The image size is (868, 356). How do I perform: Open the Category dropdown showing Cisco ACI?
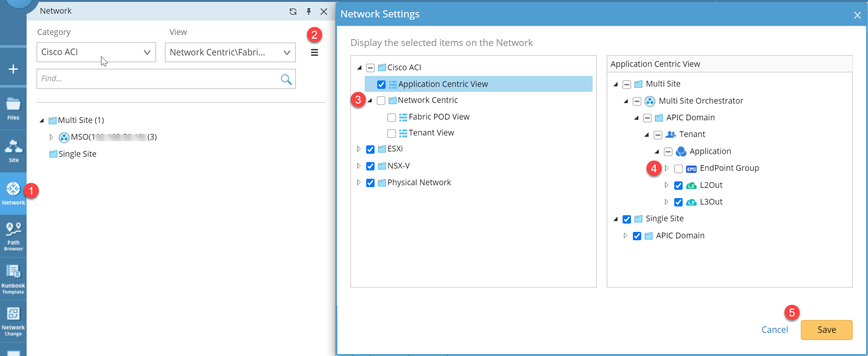coord(96,52)
